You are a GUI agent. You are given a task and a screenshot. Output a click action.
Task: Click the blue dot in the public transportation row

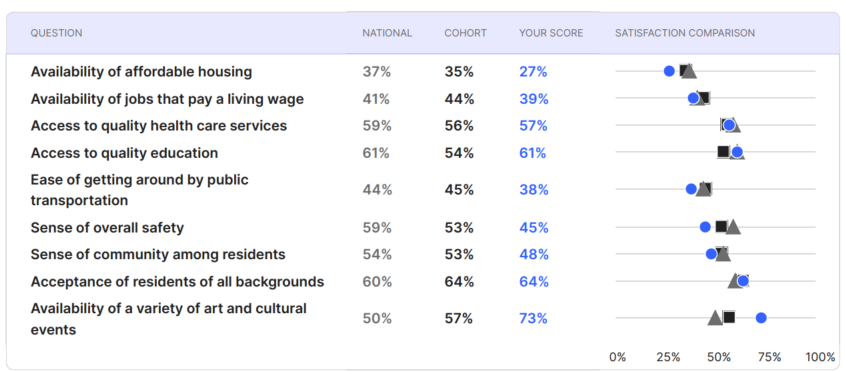(691, 189)
